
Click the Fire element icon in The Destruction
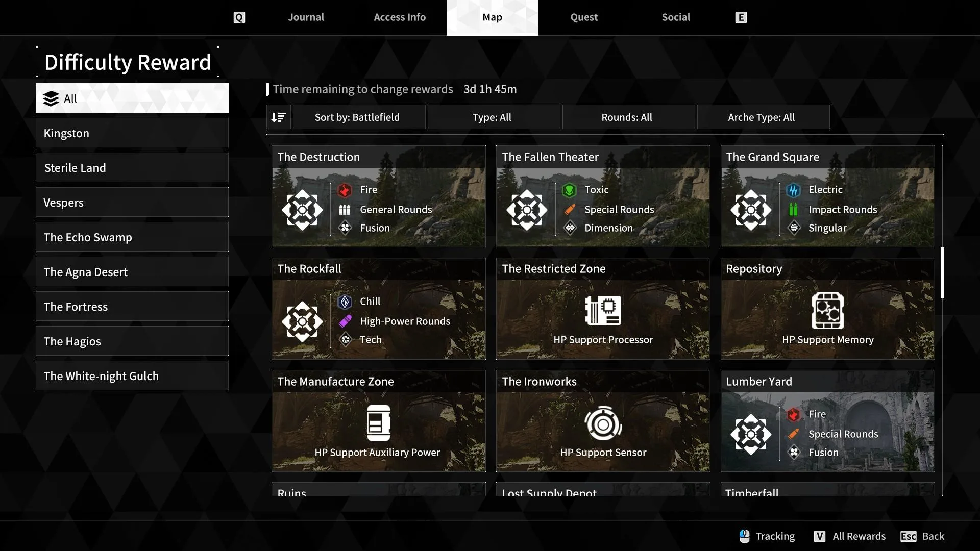tap(345, 190)
